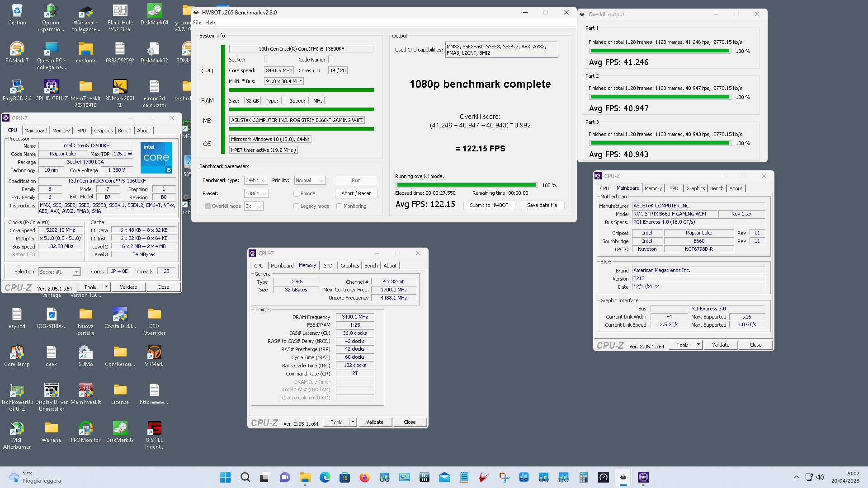Open the Windows Start menu
The height and width of the screenshot is (488, 868).
[x=225, y=477]
